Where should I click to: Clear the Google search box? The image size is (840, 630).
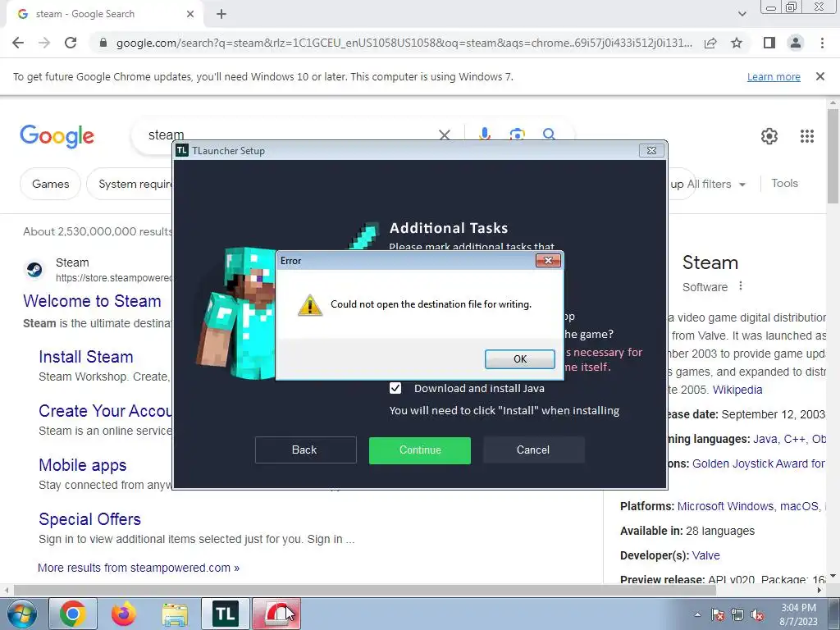click(445, 135)
